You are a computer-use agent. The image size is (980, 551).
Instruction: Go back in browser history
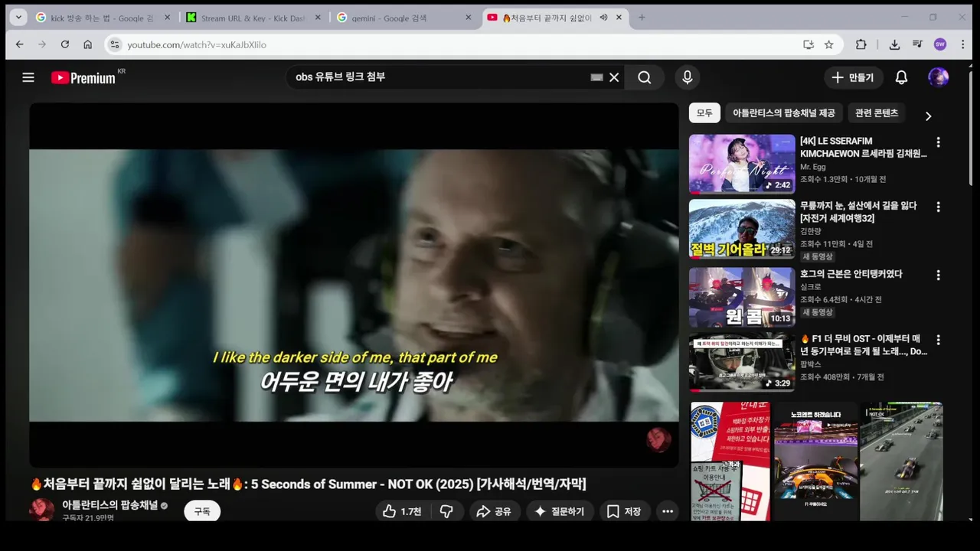(x=19, y=44)
